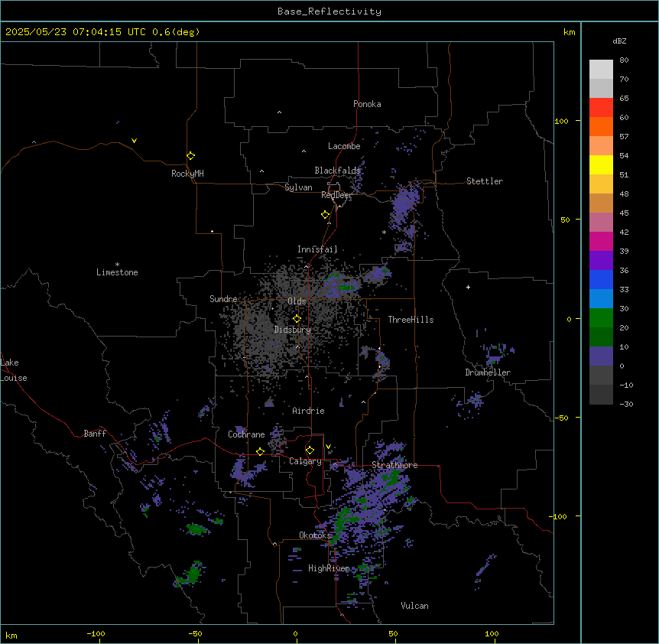Click the Cochrane town label
The image size is (659, 644).
coord(246,434)
